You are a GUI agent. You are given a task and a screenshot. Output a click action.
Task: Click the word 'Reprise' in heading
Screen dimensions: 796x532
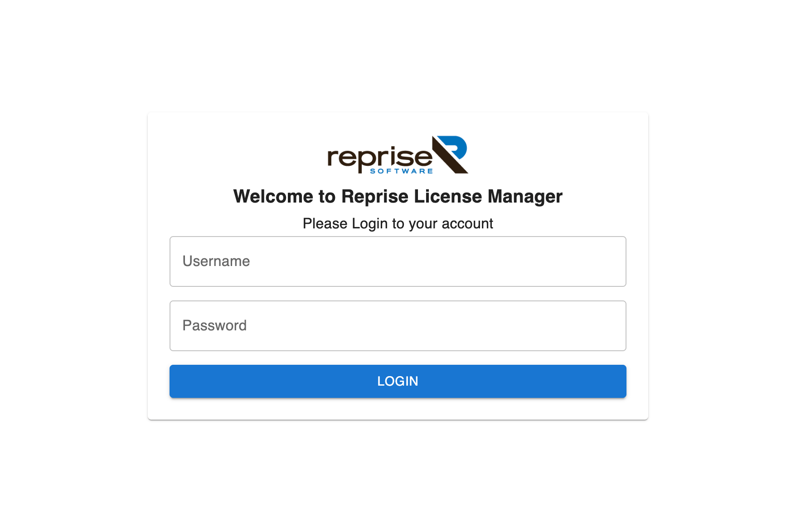375,197
